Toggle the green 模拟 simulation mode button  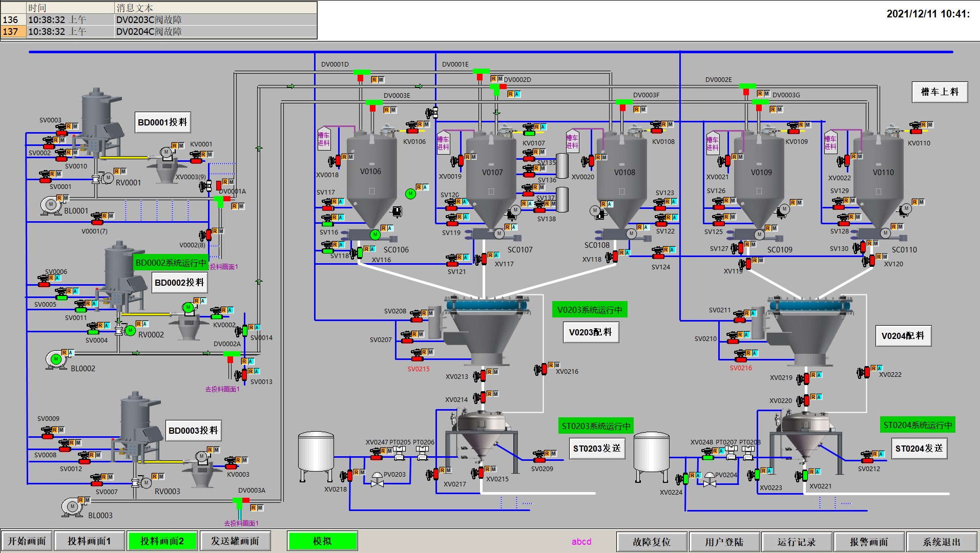(322, 541)
